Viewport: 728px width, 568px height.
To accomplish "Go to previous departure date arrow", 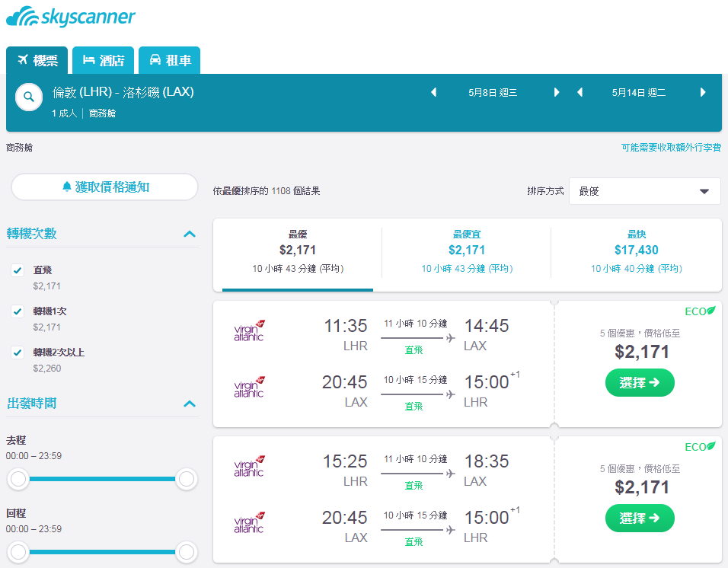I will coord(433,92).
